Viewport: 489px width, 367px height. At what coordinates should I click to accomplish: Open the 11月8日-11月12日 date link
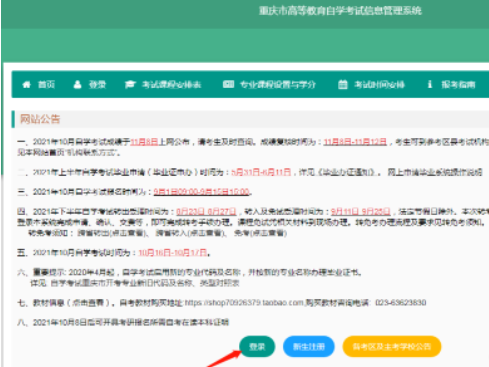pyautogui.click(x=355, y=142)
